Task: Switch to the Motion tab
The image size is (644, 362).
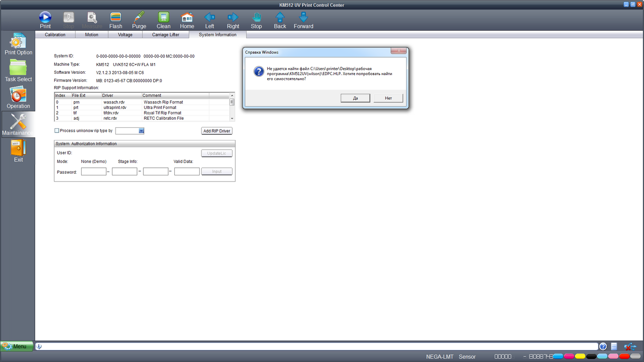Action: pyautogui.click(x=91, y=35)
